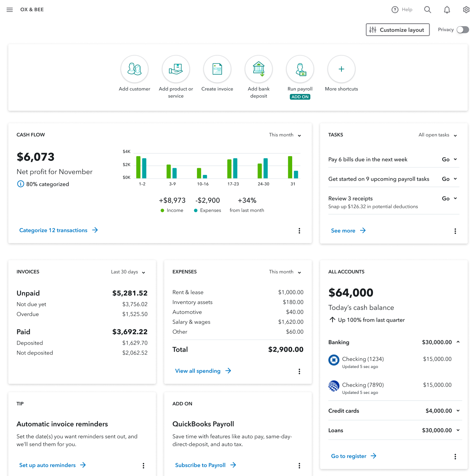Click the Help text label
Viewport: 476px width, 476px height.
(407, 10)
